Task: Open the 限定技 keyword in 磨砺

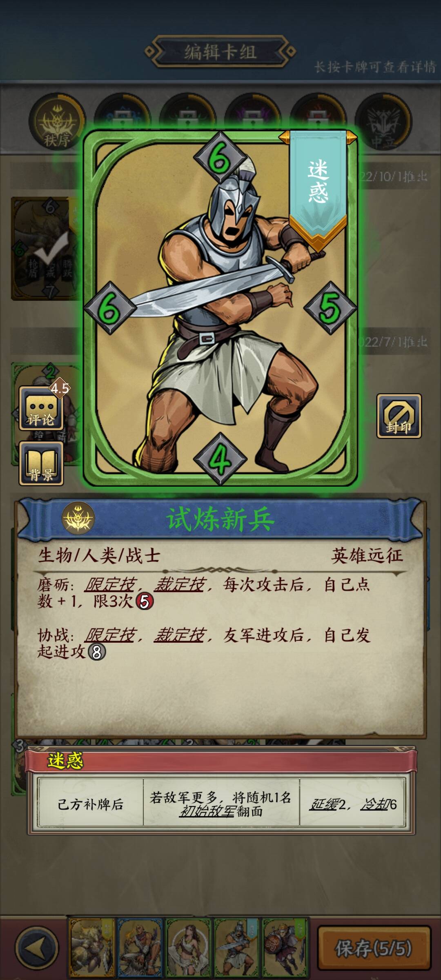Action: 110,585
